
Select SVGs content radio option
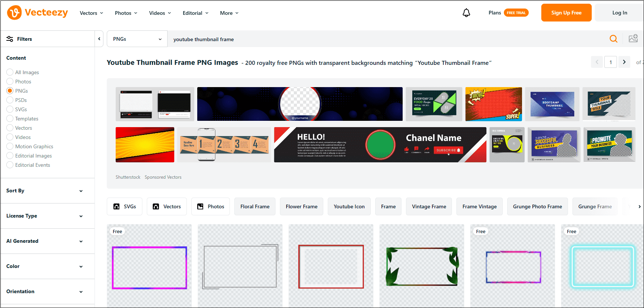10,109
